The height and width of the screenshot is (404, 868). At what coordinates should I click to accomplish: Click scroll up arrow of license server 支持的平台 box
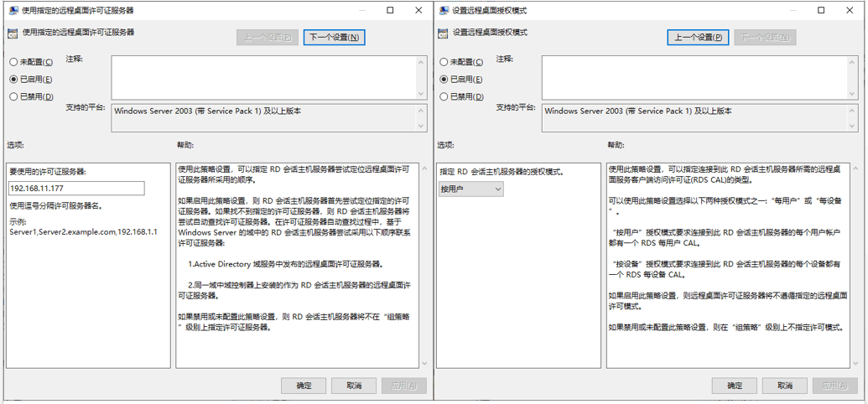click(422, 111)
